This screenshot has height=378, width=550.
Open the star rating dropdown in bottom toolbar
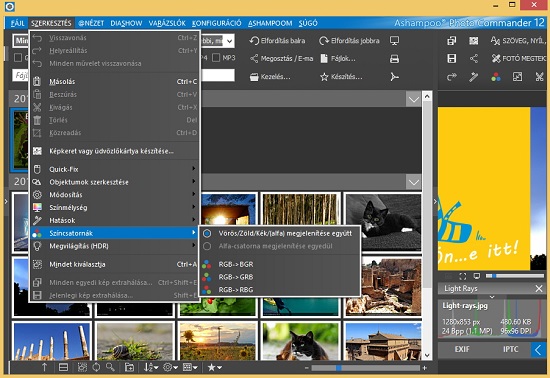pos(214,367)
